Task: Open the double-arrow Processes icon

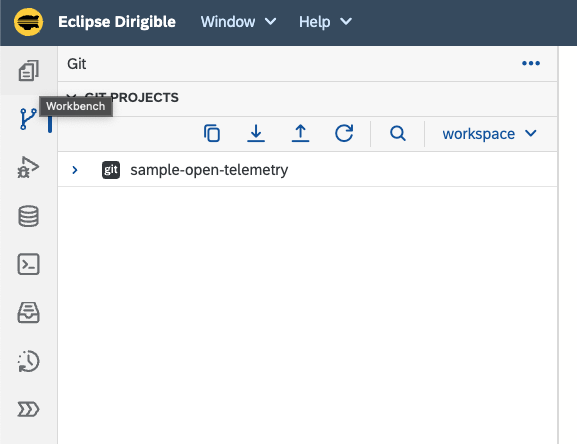Action: pos(28,409)
